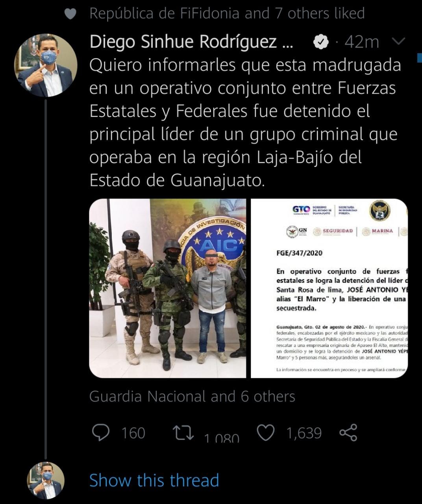
Task: Open the tweet text about Laja-Bajío arrest
Action: coord(245,122)
